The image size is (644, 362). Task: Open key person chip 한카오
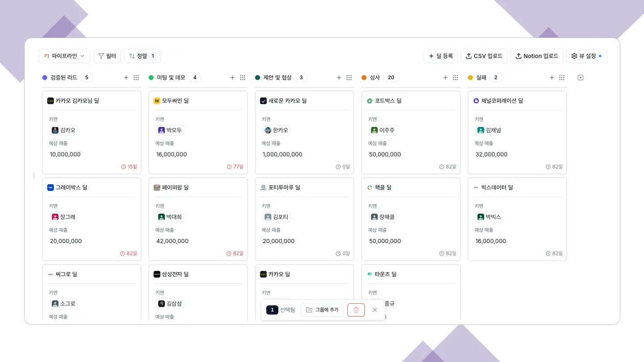click(276, 130)
